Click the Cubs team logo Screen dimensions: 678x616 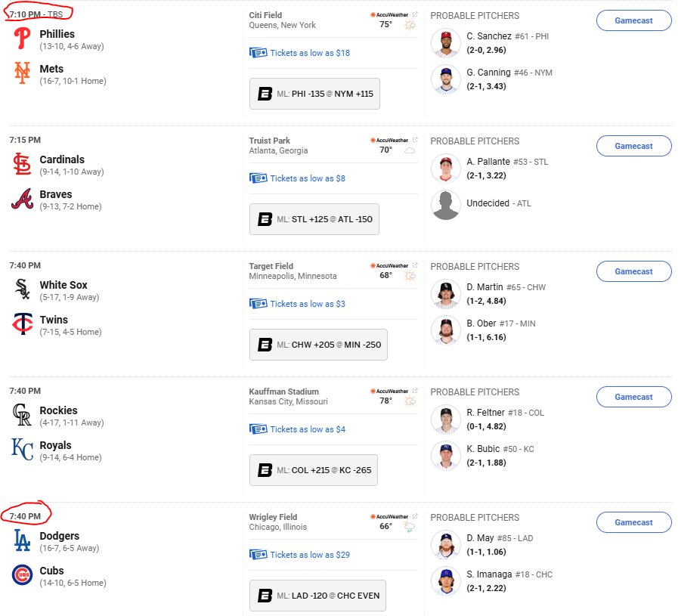23,575
